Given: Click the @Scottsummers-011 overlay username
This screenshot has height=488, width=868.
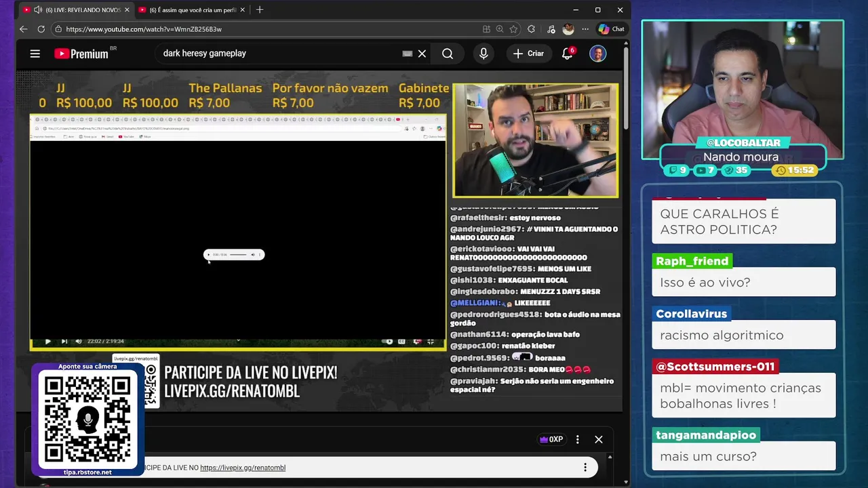Looking at the screenshot, I should (715, 367).
